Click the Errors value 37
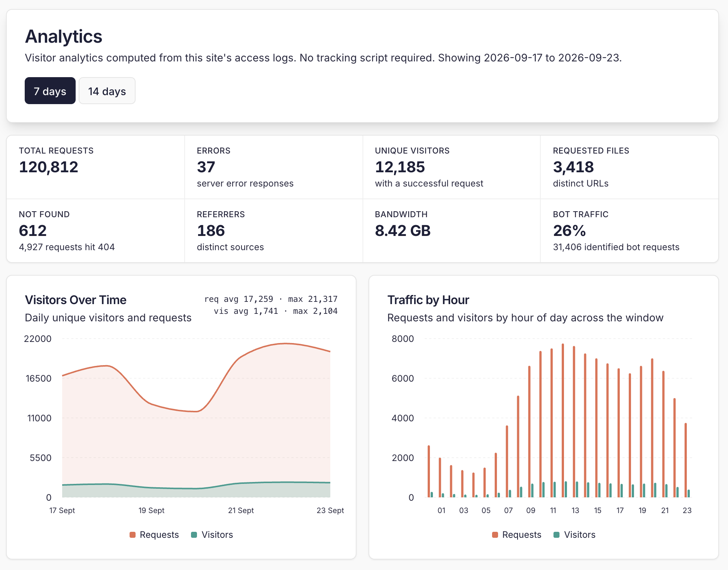The width and height of the screenshot is (728, 570). (206, 167)
